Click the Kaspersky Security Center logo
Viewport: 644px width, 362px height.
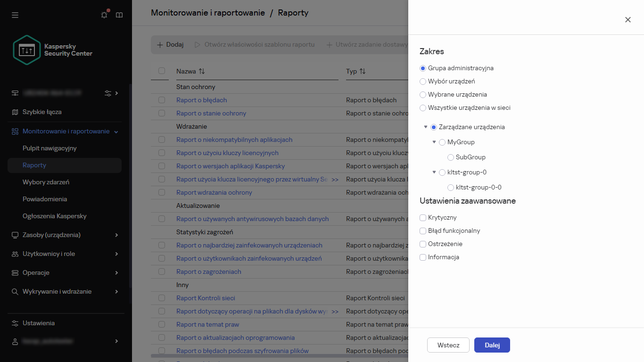[x=53, y=50]
